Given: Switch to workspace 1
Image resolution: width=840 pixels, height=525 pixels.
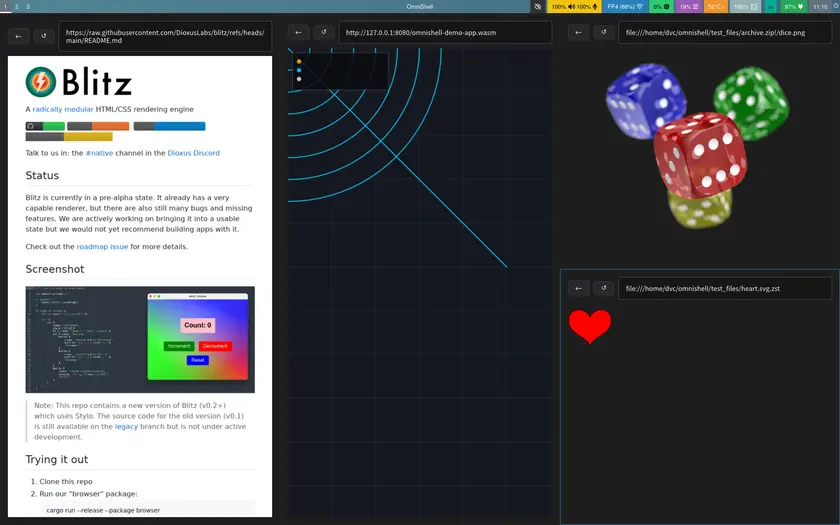Looking at the screenshot, I should tap(6, 6).
